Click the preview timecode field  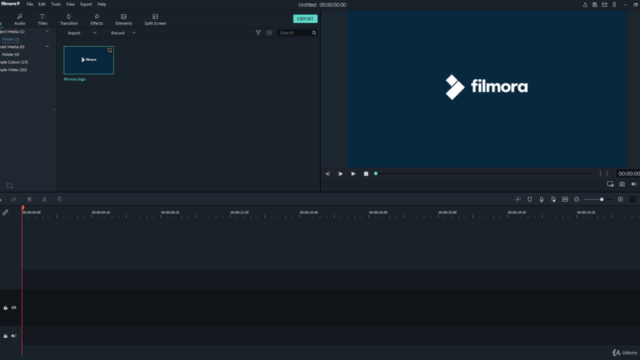click(628, 173)
